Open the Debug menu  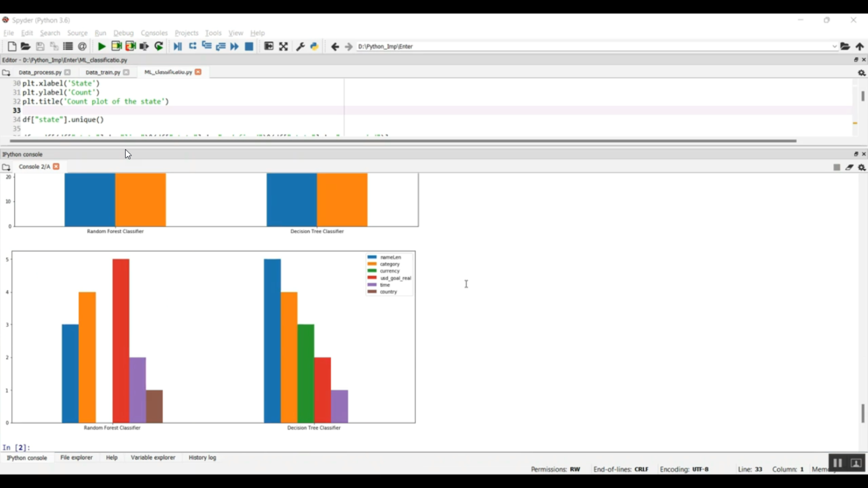pyautogui.click(x=123, y=33)
